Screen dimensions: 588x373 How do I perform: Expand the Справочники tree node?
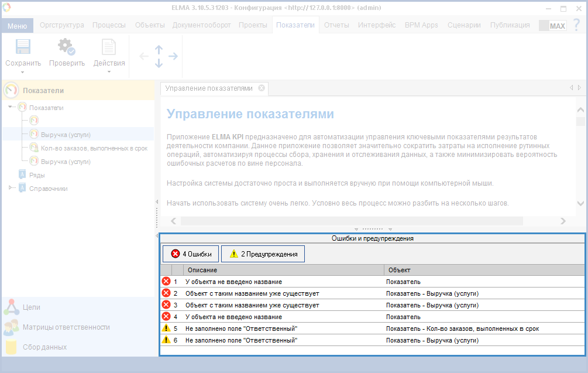pos(11,188)
